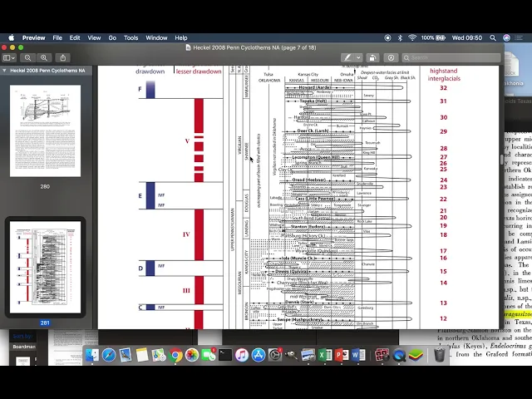Open Siri from the menu bar
532x399 pixels.
[x=506, y=37]
